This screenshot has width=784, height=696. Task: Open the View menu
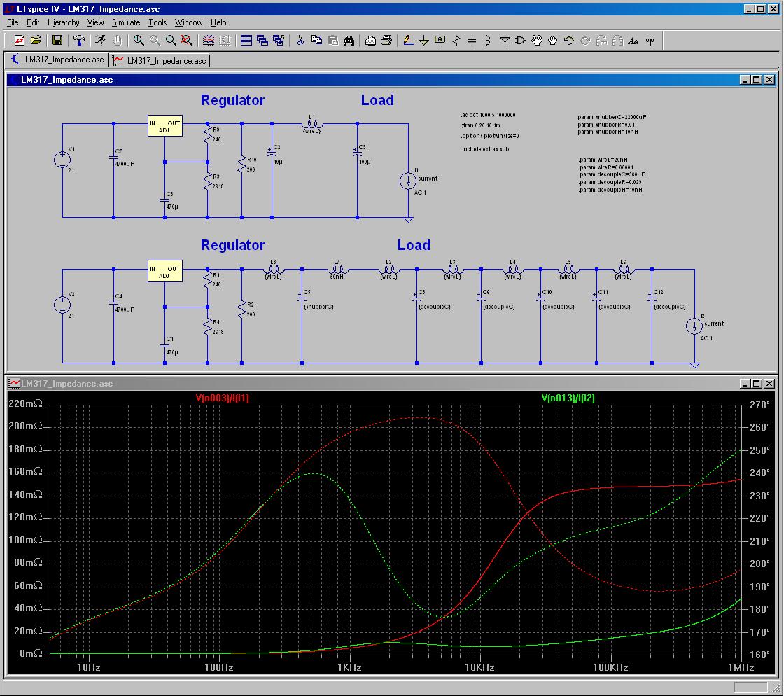point(95,22)
